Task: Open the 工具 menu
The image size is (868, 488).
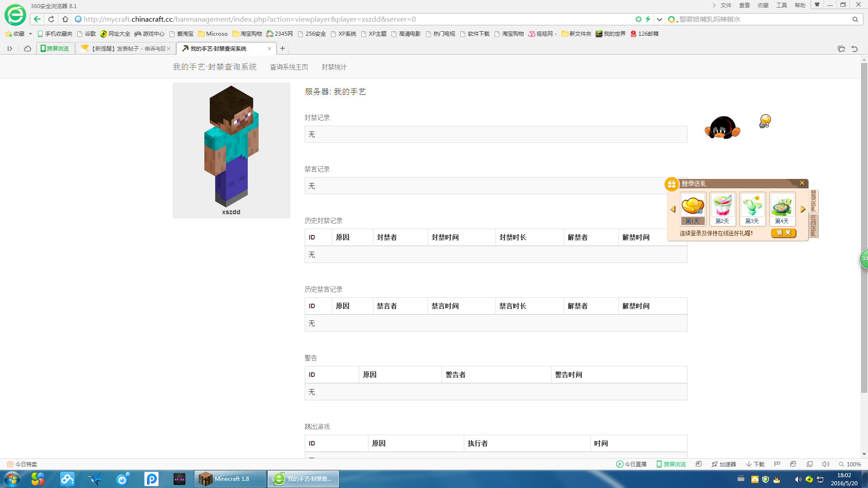Action: coord(782,5)
